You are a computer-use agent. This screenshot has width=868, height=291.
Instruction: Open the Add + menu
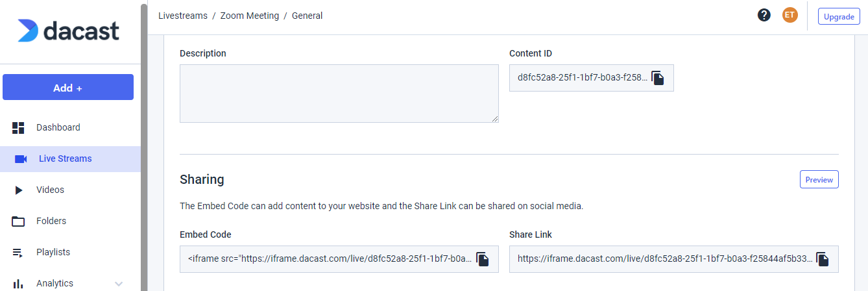pos(68,87)
